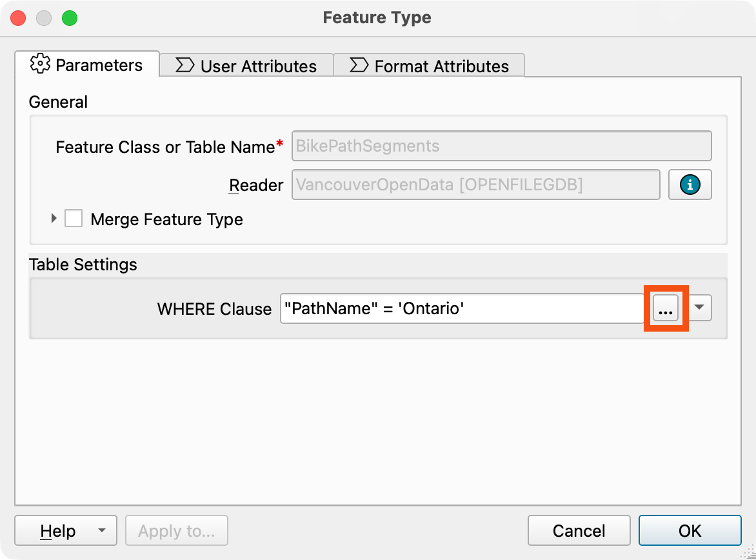This screenshot has height=560, width=756.
Task: Click the Help button
Action: click(58, 530)
